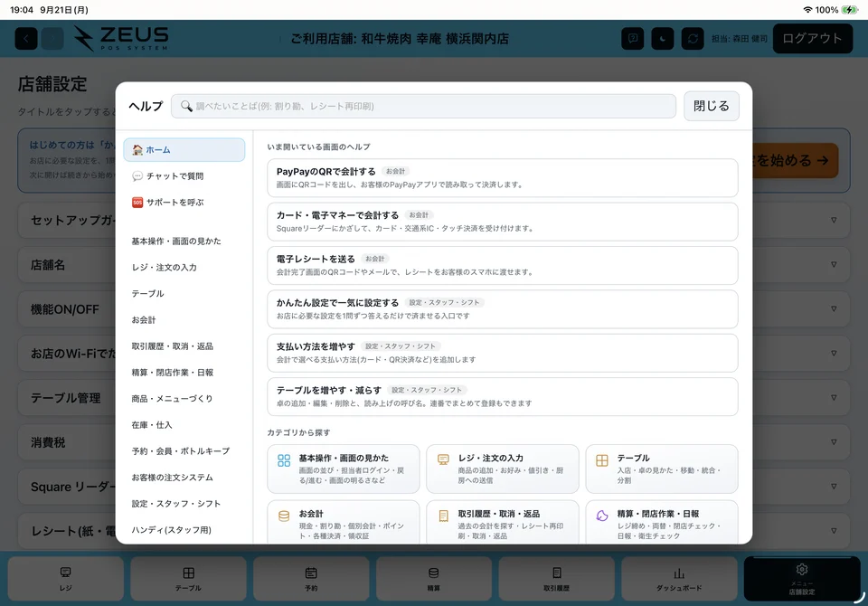Screen dimensions: 868x606
Task: Expand the テーブル管理 section arrow
Action: (834, 397)
